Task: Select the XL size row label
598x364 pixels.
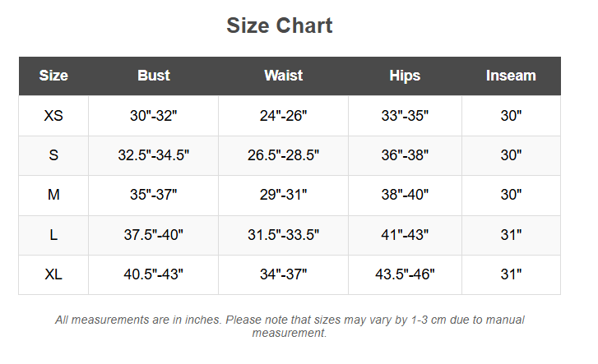Action: click(x=53, y=274)
